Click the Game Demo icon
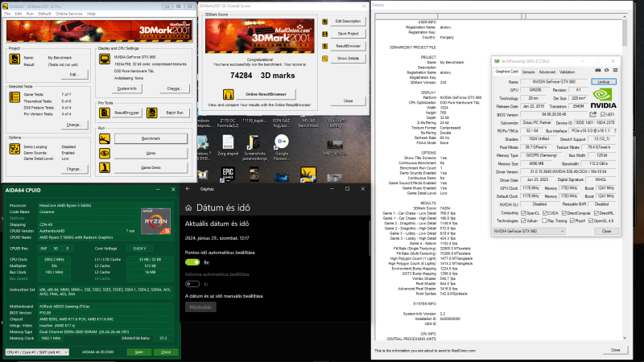The image size is (644, 362). pos(105,167)
